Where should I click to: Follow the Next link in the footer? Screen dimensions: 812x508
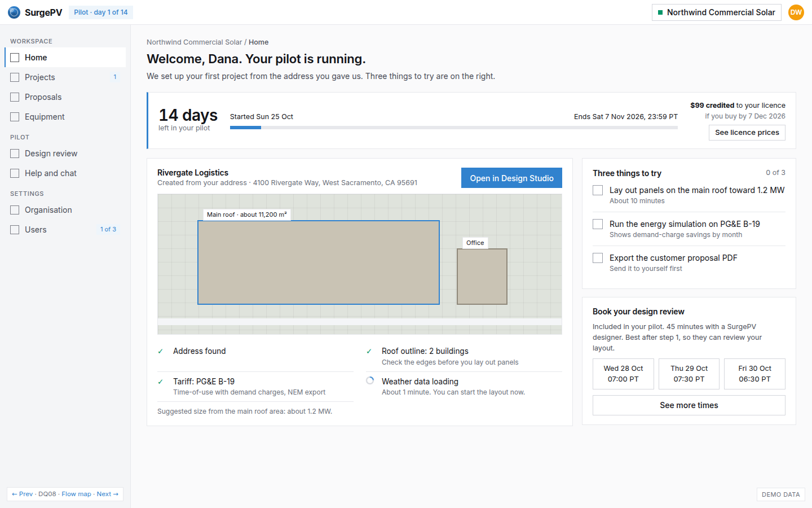(108, 494)
